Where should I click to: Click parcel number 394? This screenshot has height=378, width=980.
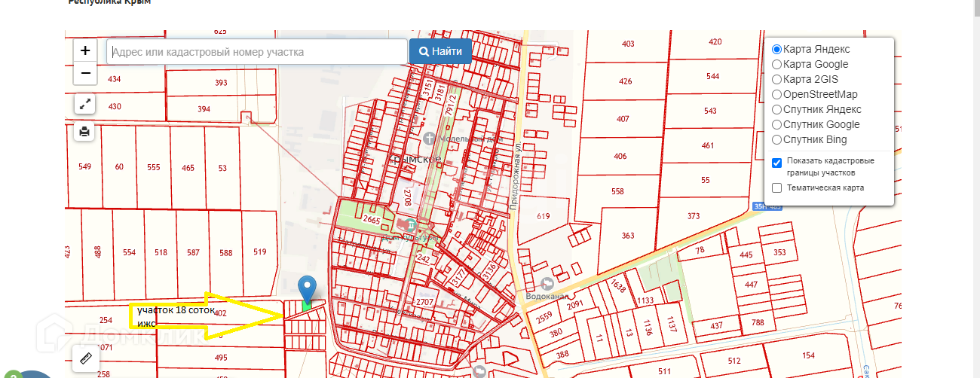(x=204, y=109)
